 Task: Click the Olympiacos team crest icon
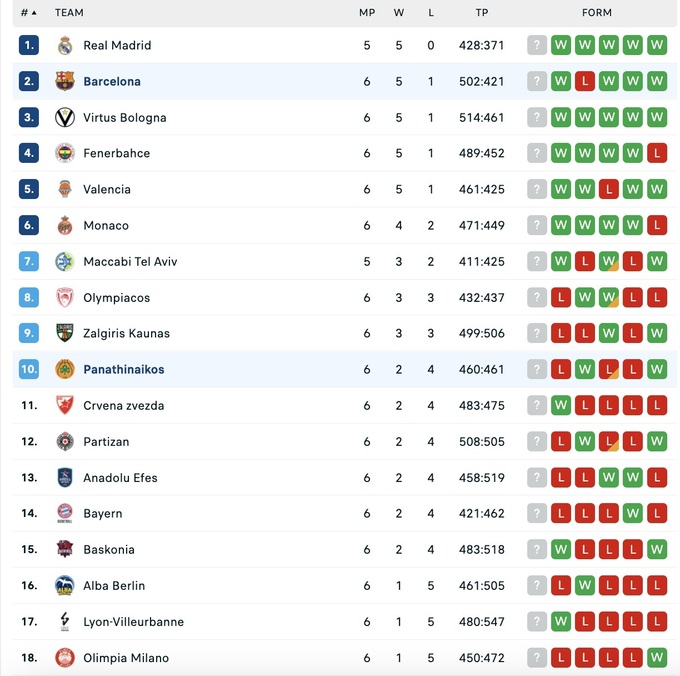tap(65, 297)
